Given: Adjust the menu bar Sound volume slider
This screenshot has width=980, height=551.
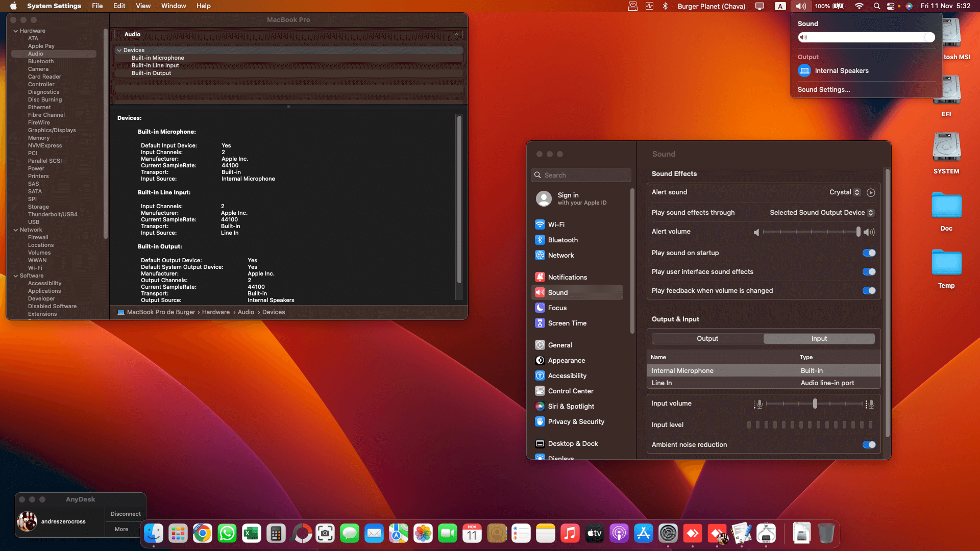Looking at the screenshot, I should point(866,37).
